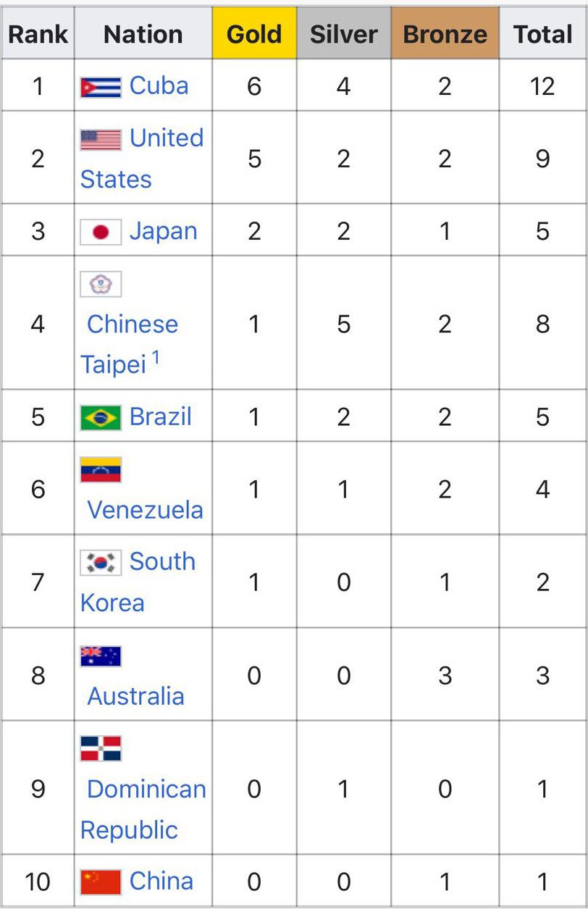Click the Venezuela flag icon
Image resolution: width=588 pixels, height=909 pixels.
pyautogui.click(x=101, y=469)
